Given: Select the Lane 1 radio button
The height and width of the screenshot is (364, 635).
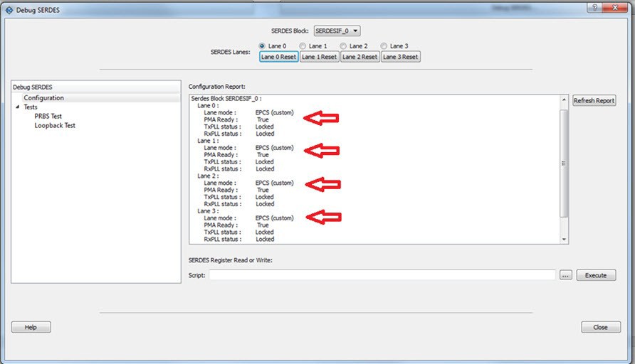Looking at the screenshot, I should pos(303,46).
